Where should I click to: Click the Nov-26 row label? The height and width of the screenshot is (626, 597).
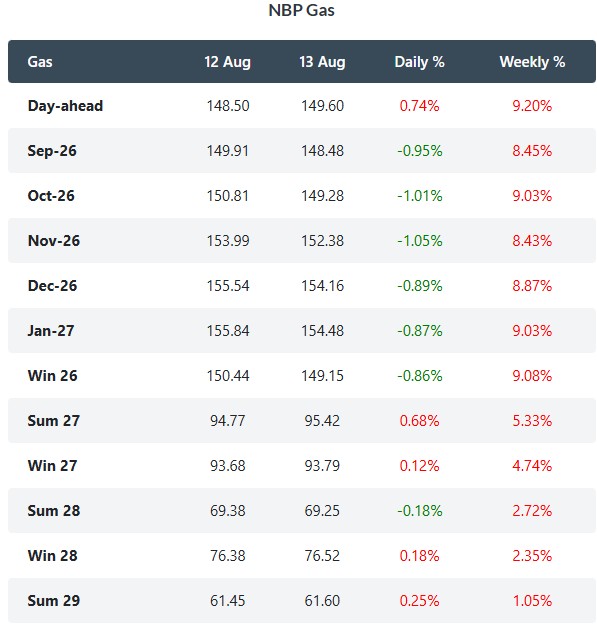54,241
